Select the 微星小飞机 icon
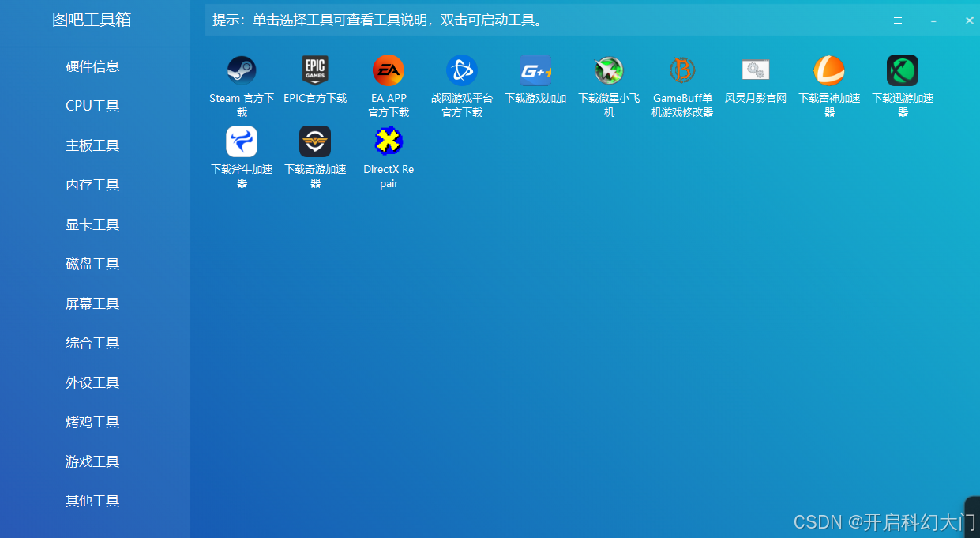Screen dimensions: 980x538 point(609,70)
